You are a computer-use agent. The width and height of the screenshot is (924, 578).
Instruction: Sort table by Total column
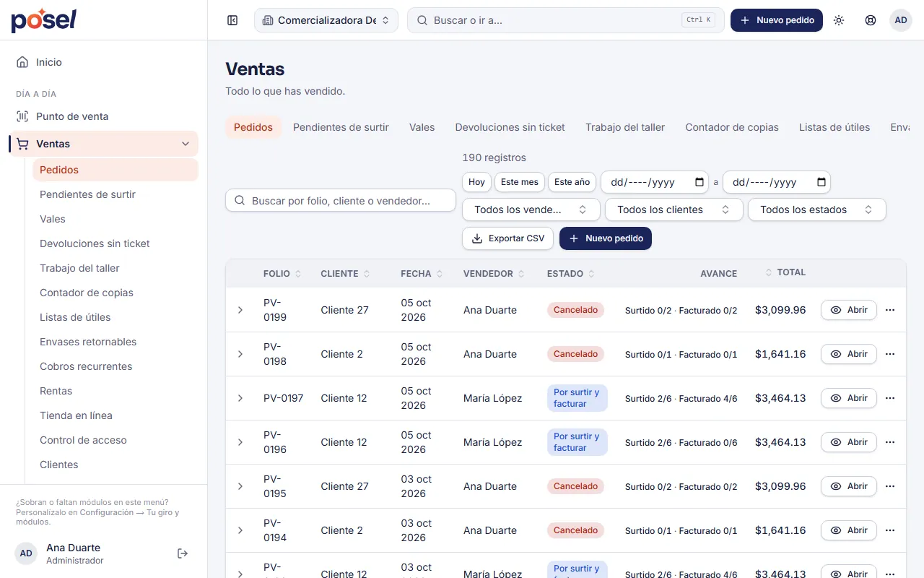pos(785,272)
